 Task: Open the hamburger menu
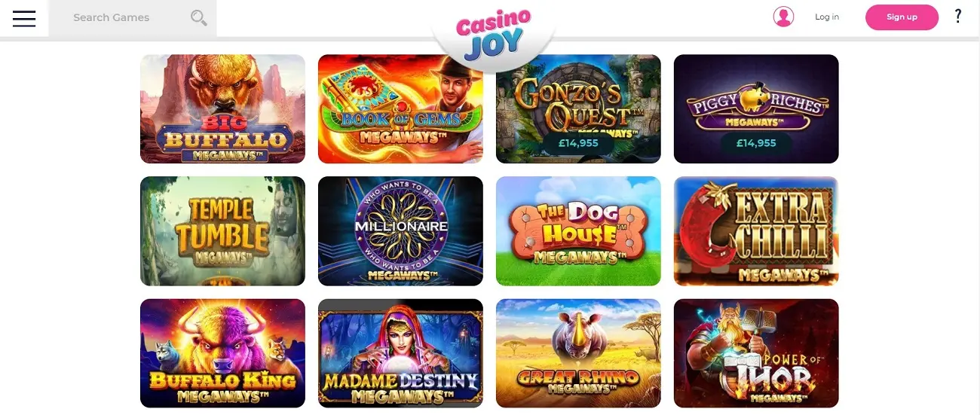[24, 18]
